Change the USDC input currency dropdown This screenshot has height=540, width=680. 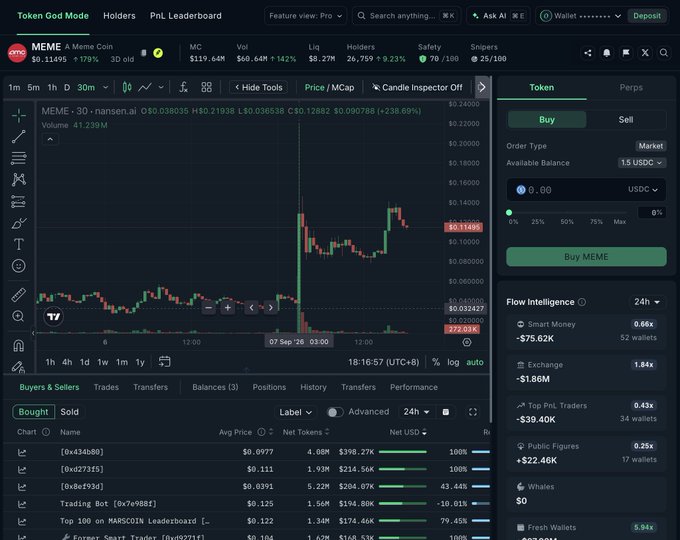tap(643, 190)
